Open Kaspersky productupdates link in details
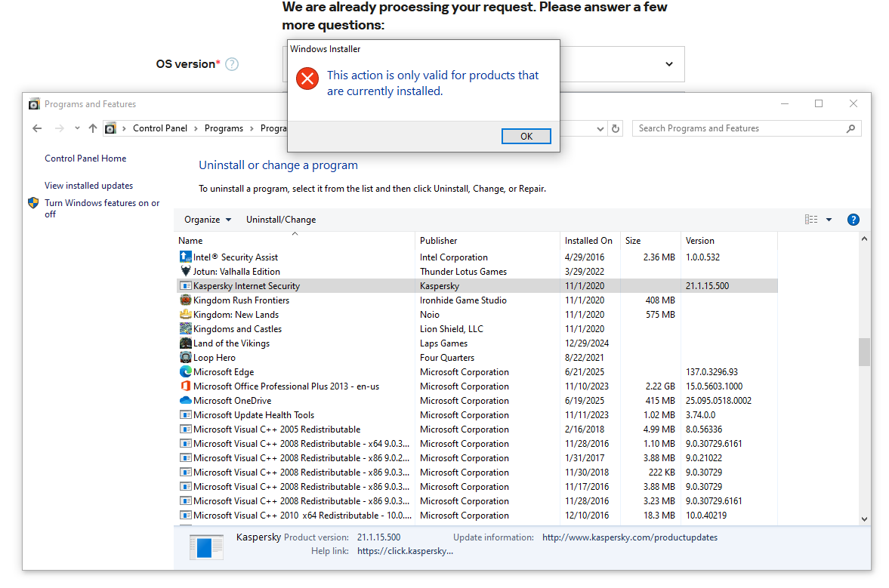889x588 pixels. click(630, 537)
